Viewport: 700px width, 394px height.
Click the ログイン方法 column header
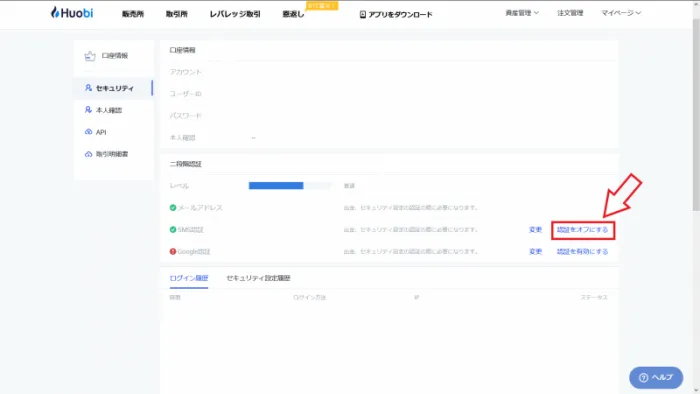[x=309, y=297]
